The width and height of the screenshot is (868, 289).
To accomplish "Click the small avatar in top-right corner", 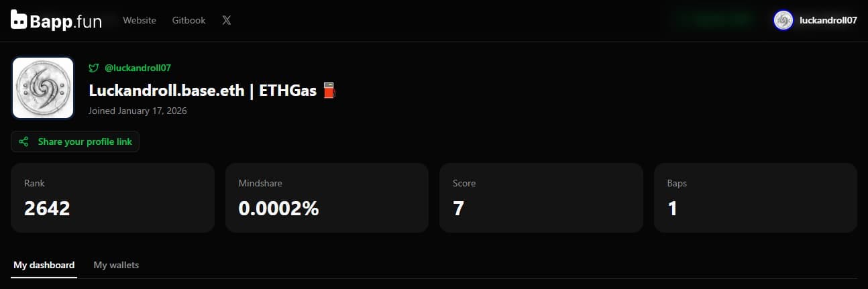I will pyautogui.click(x=783, y=20).
